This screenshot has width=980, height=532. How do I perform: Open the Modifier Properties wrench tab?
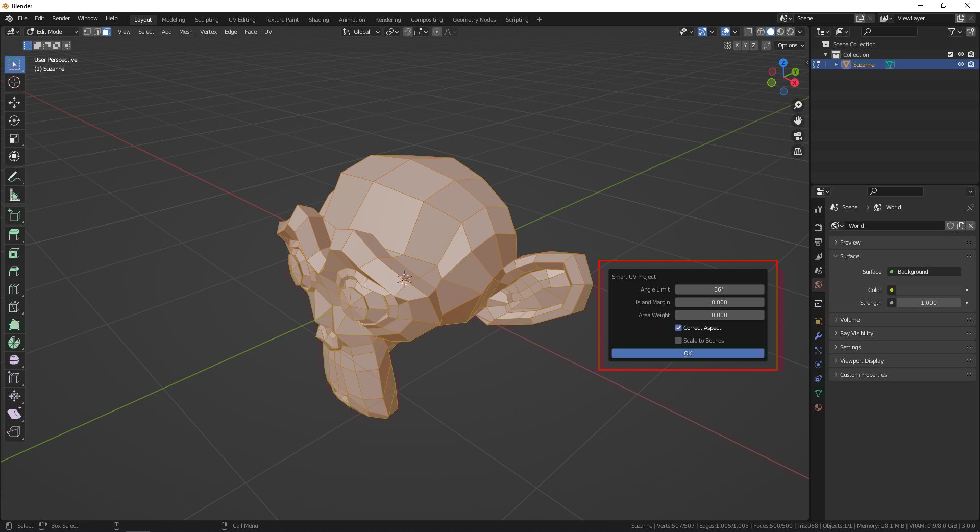coord(818,336)
